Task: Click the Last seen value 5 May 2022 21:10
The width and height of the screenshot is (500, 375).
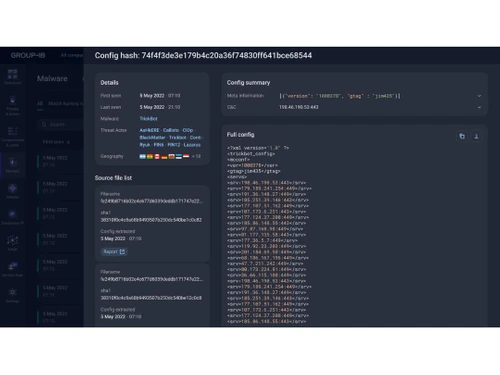Action: (x=160, y=107)
